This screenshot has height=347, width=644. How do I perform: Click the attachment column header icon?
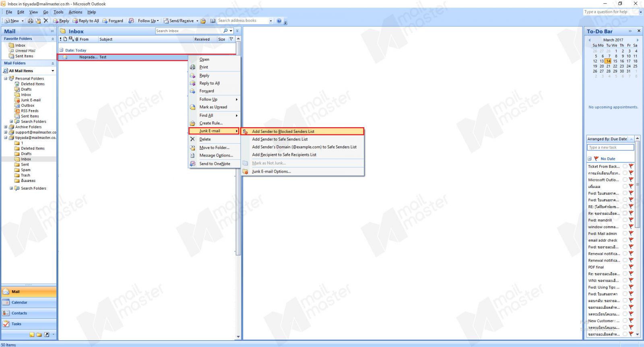click(x=77, y=39)
